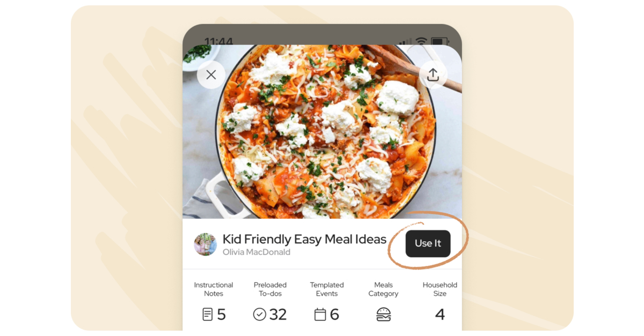Select the Meals Category label
This screenshot has width=644, height=336.
[x=383, y=289]
